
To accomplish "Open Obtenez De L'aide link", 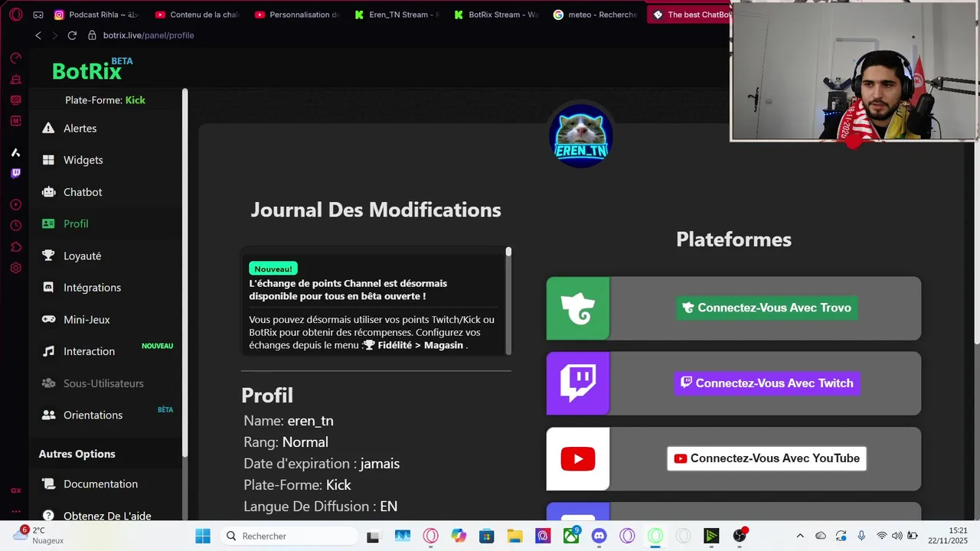I will coord(107,515).
